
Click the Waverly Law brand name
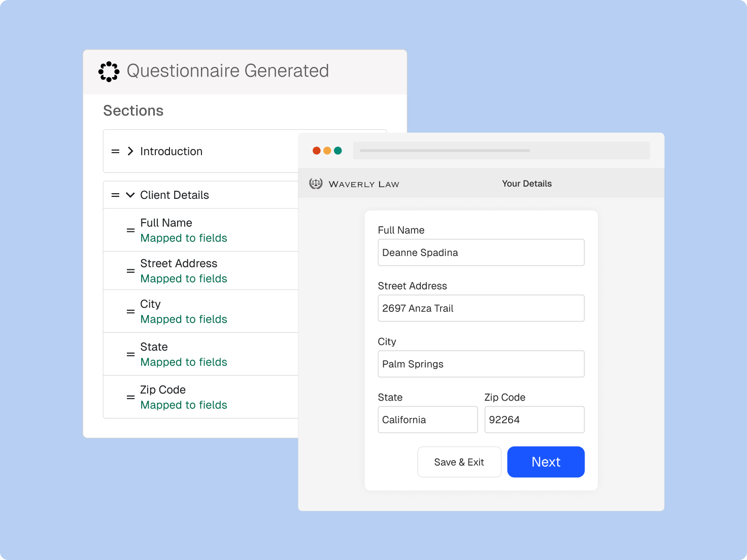click(x=364, y=184)
